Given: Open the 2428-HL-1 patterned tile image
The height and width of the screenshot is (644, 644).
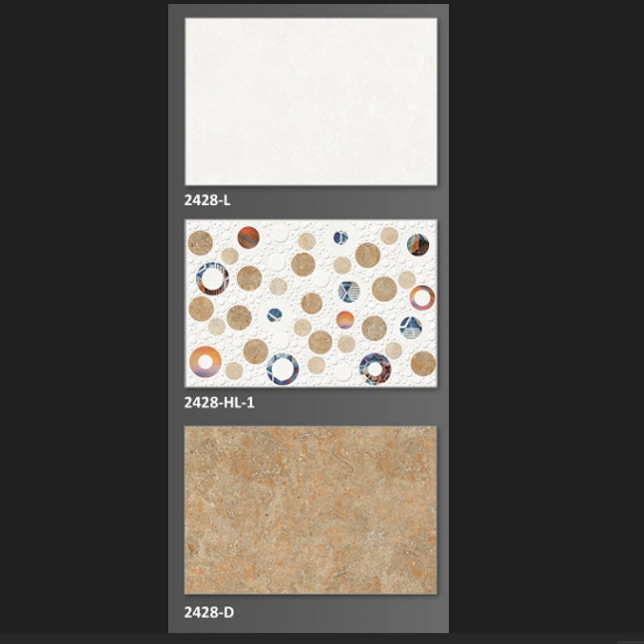Looking at the screenshot, I should coord(311,304).
